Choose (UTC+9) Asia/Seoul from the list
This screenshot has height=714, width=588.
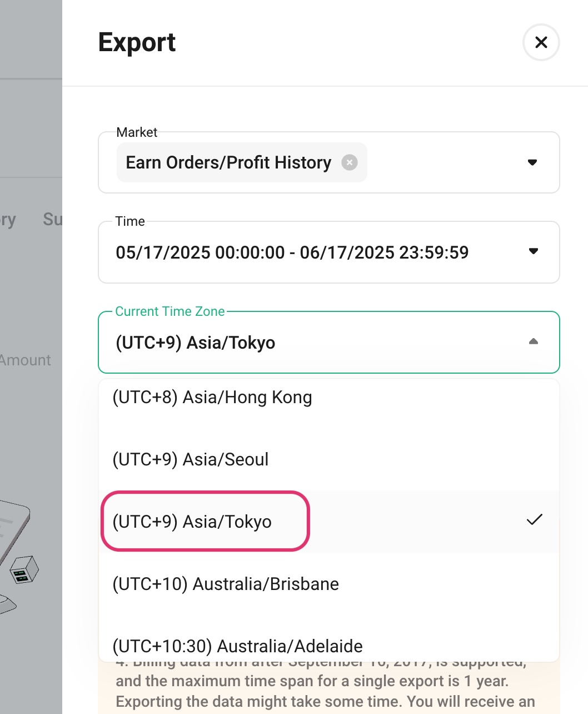pyautogui.click(x=190, y=459)
